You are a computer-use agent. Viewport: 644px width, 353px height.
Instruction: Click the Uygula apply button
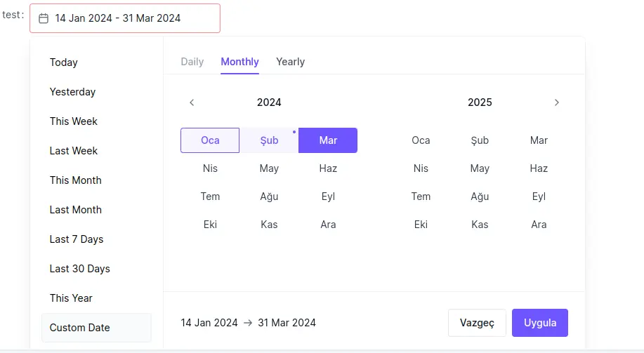[x=539, y=323]
